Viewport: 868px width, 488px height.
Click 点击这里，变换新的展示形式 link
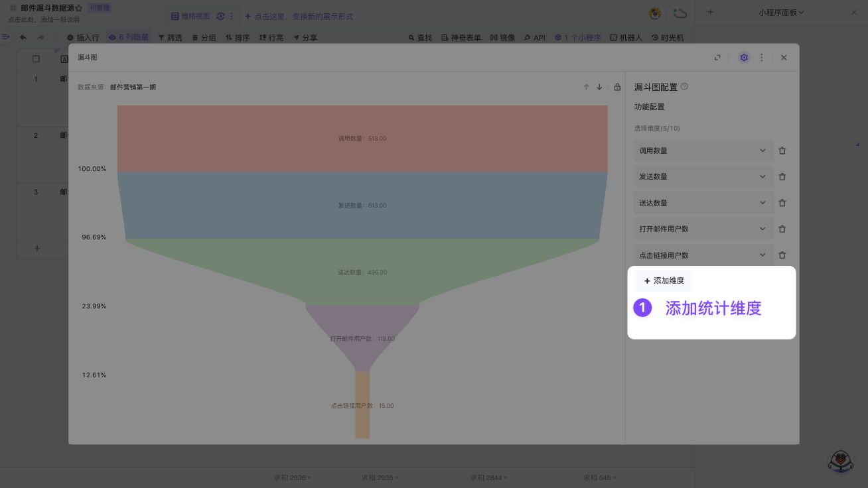pos(299,16)
